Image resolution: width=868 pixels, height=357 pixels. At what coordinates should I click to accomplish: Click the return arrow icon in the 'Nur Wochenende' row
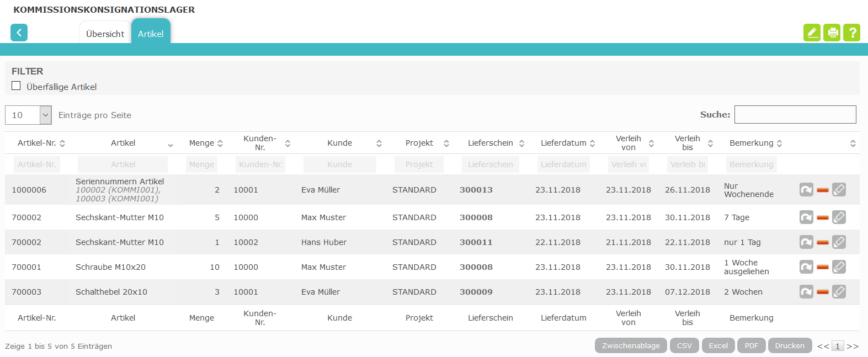tap(806, 190)
